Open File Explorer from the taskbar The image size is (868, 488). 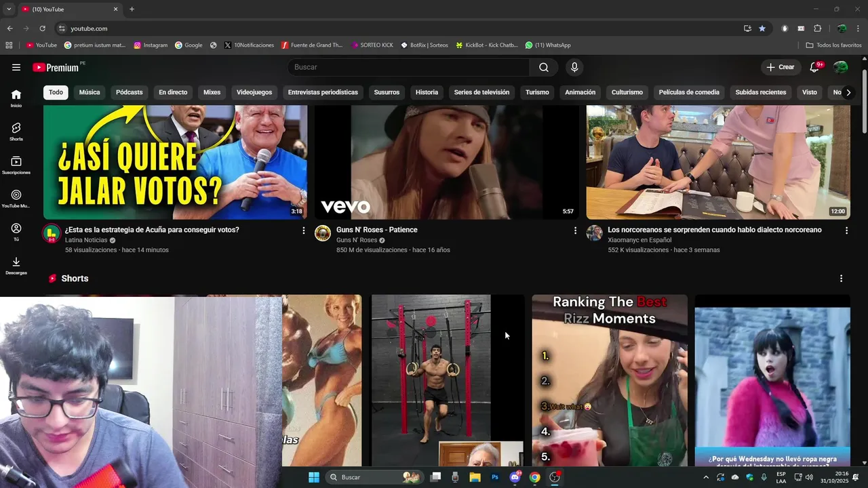(x=475, y=477)
